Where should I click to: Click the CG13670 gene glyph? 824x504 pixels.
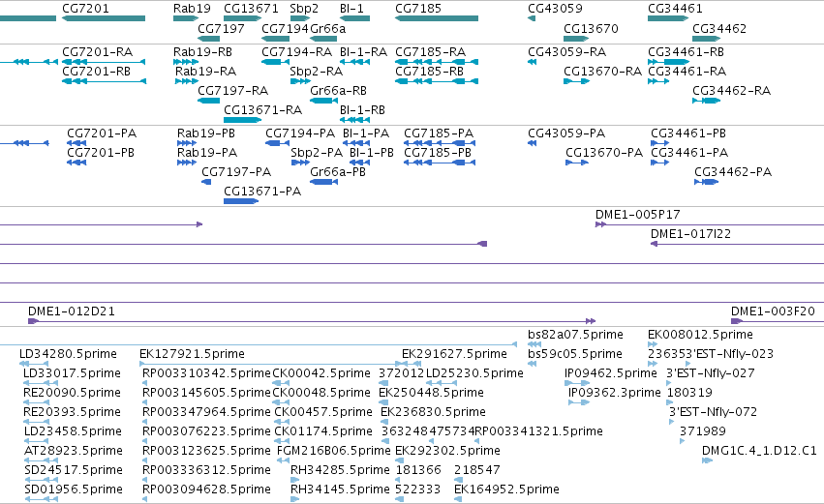coord(576,39)
